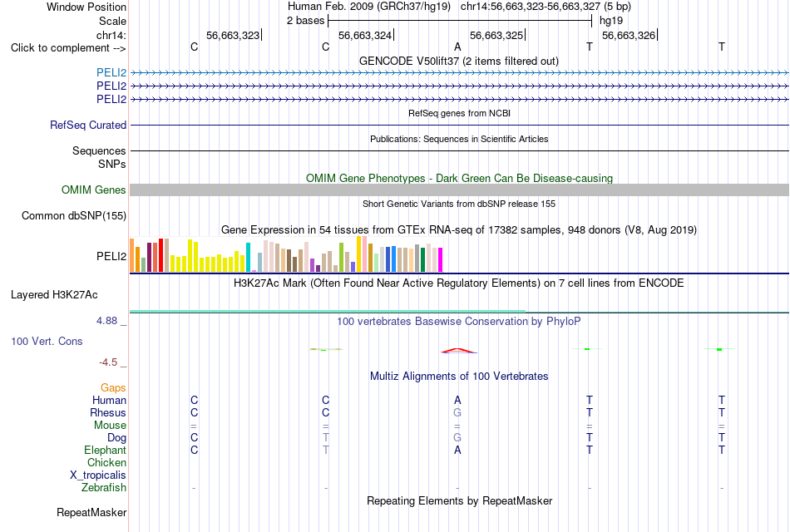This screenshot has width=790, height=532.
Task: Click the magenta bar ending the GTEx chart
Action: click(x=441, y=260)
